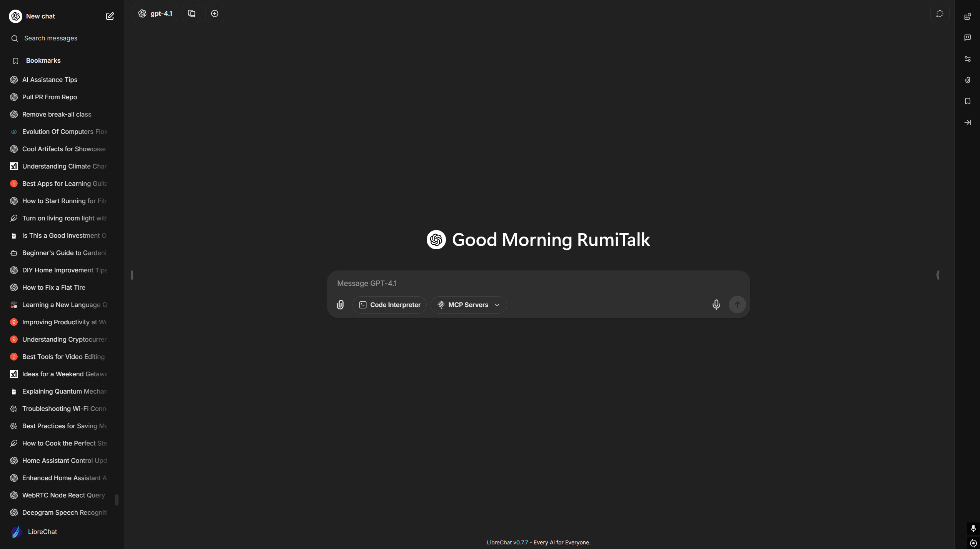Toggle temporary chat icon at top right
Image resolution: width=980 pixels, height=549 pixels.
pos(940,13)
